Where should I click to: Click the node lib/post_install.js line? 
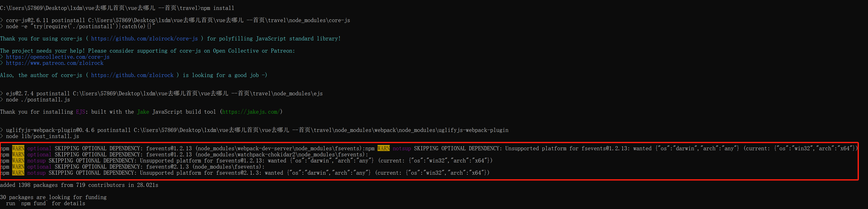(42, 136)
